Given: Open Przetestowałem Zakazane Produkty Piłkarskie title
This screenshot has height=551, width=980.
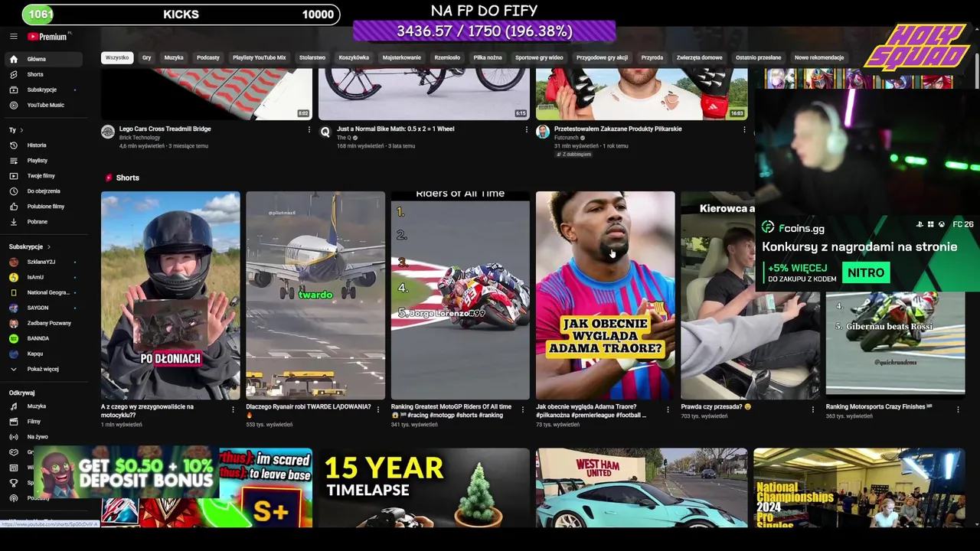Looking at the screenshot, I should click(x=618, y=129).
